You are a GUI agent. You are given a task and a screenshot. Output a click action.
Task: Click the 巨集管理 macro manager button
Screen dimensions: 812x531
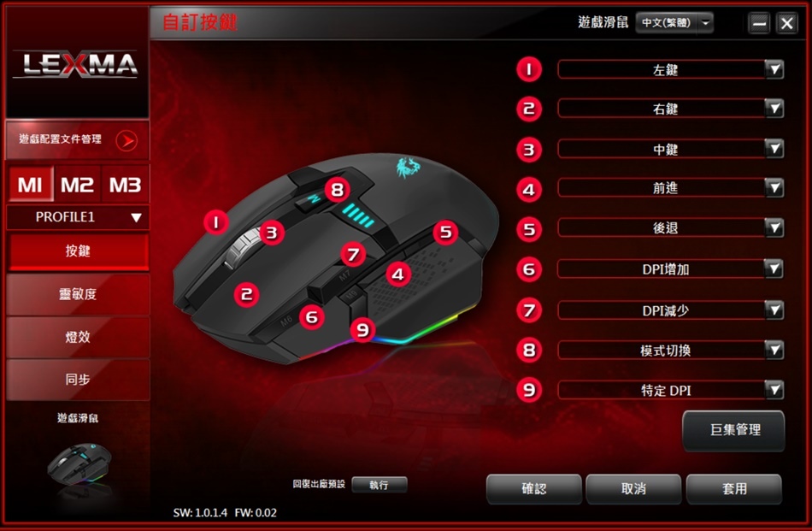coord(734,430)
